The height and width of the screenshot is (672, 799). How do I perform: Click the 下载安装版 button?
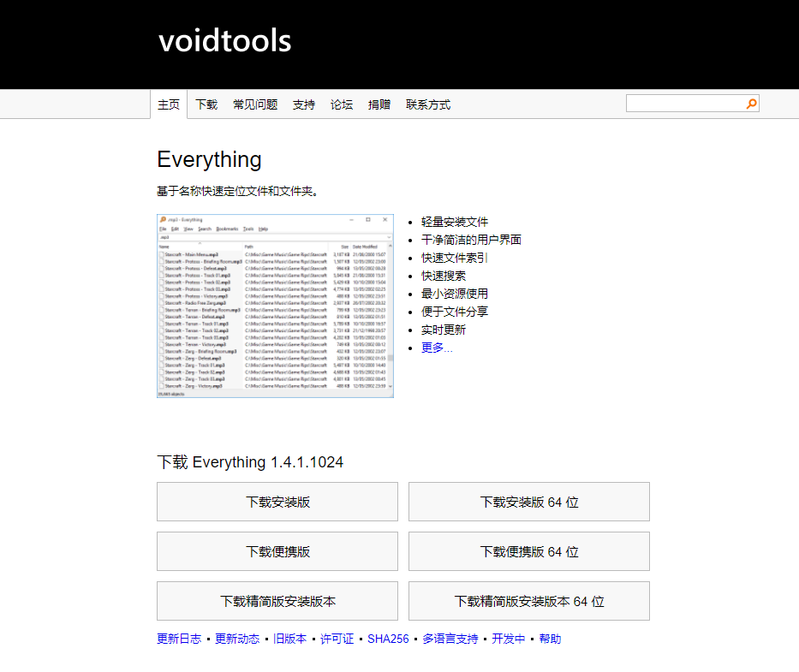click(x=277, y=502)
